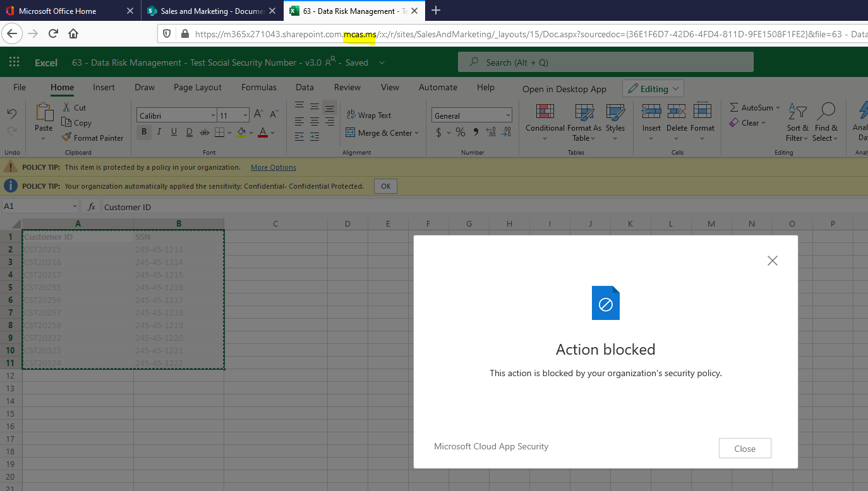The width and height of the screenshot is (868, 491).
Task: Click Copy in the Clipboard group
Action: (77, 122)
